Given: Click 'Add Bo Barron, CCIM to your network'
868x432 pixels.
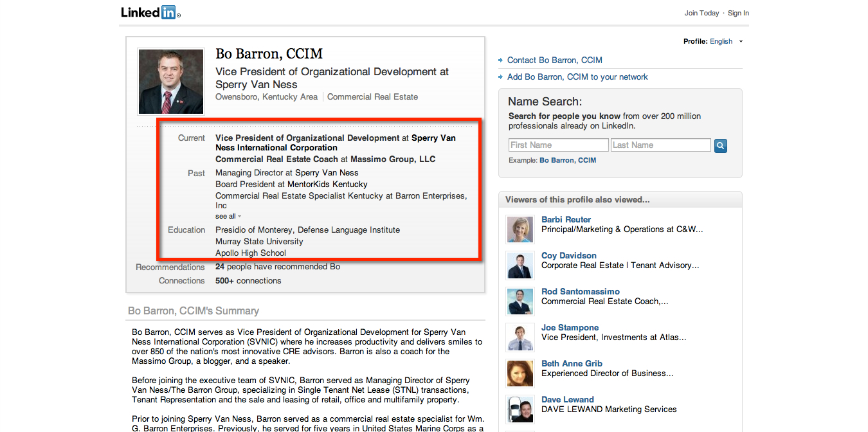Looking at the screenshot, I should point(577,77).
